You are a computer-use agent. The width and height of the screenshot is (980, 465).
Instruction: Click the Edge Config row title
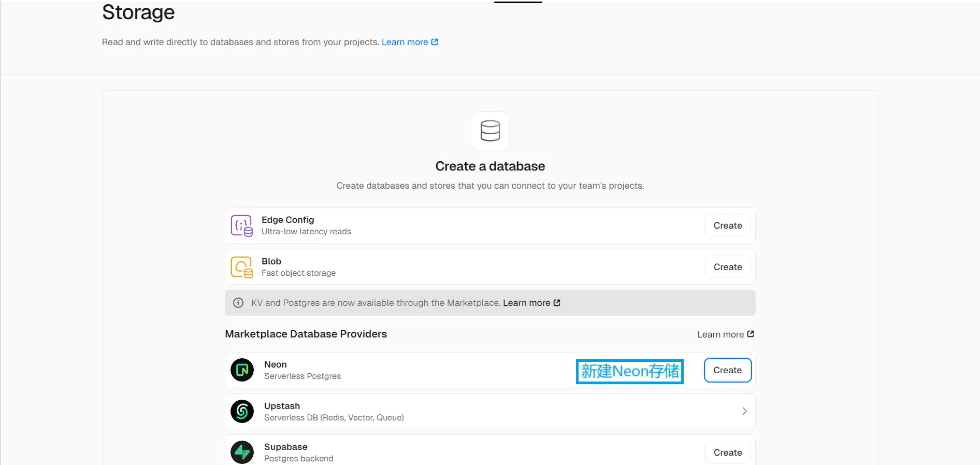(287, 220)
